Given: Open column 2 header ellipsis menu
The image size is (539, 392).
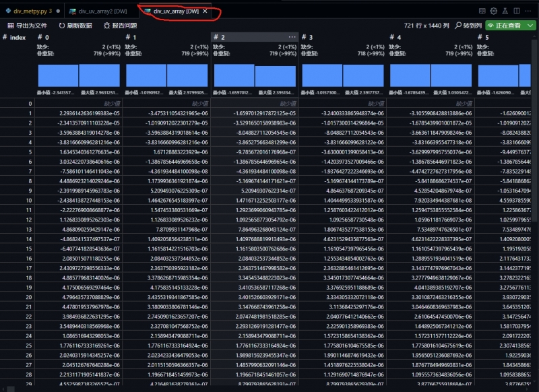Looking at the screenshot, I should point(292,37).
